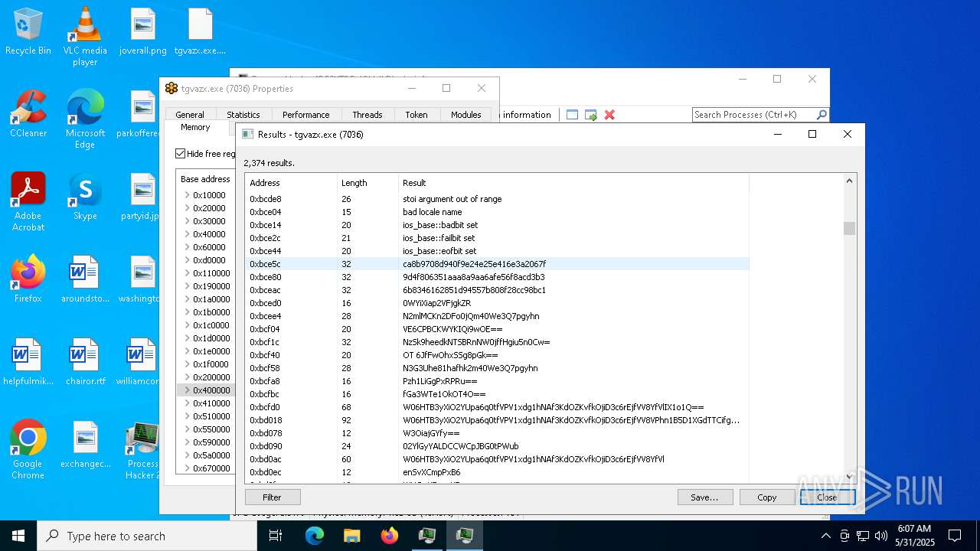Click the Result column header

tap(573, 183)
